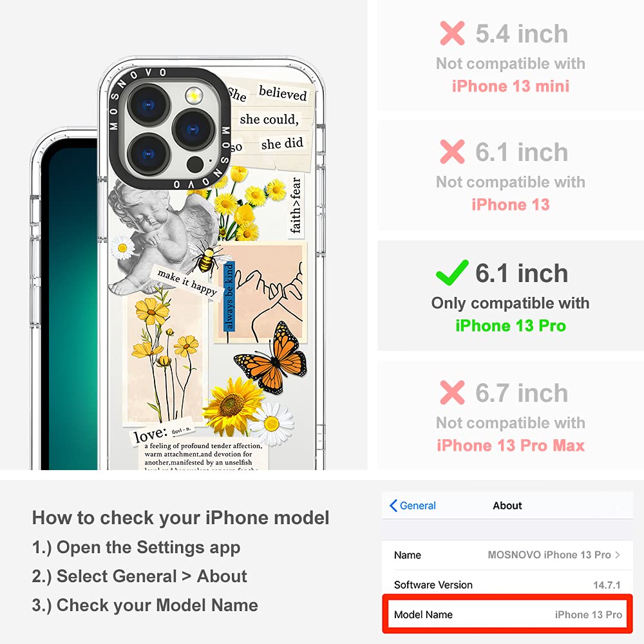
Task: Select the iPhone 13 Pro compatible panel
Action: tap(511, 296)
